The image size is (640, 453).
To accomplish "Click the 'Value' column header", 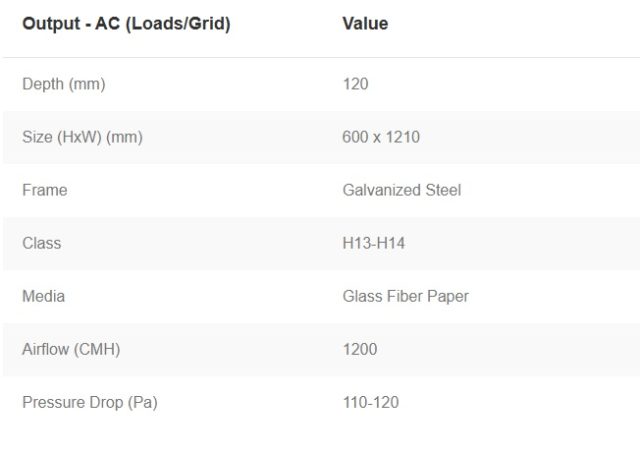I will click(365, 23).
